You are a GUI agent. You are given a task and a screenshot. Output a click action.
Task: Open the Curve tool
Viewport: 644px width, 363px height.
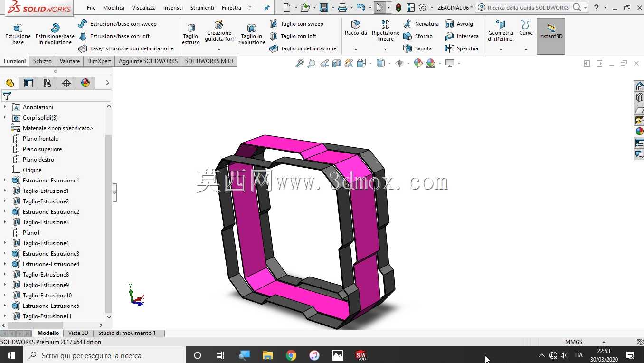tap(526, 29)
